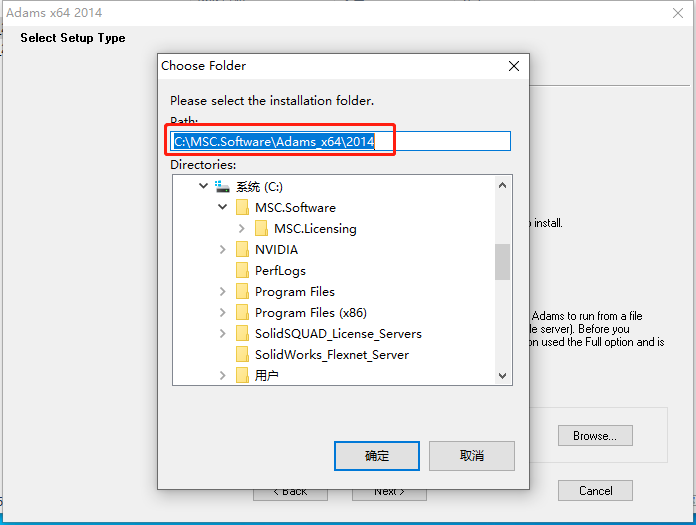Click the SolidWorks_Flexnet_Server folder icon
The height and width of the screenshot is (525, 696).
tap(242, 355)
